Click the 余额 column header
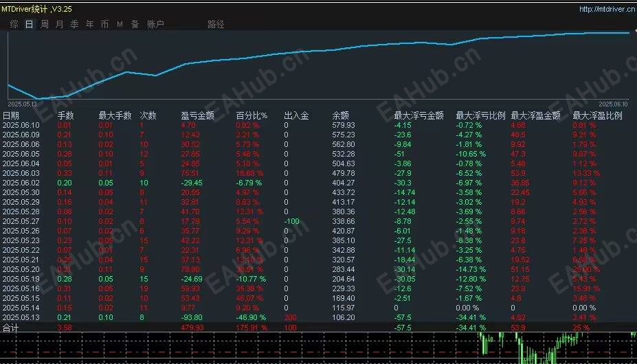637x364 pixels. pos(340,116)
